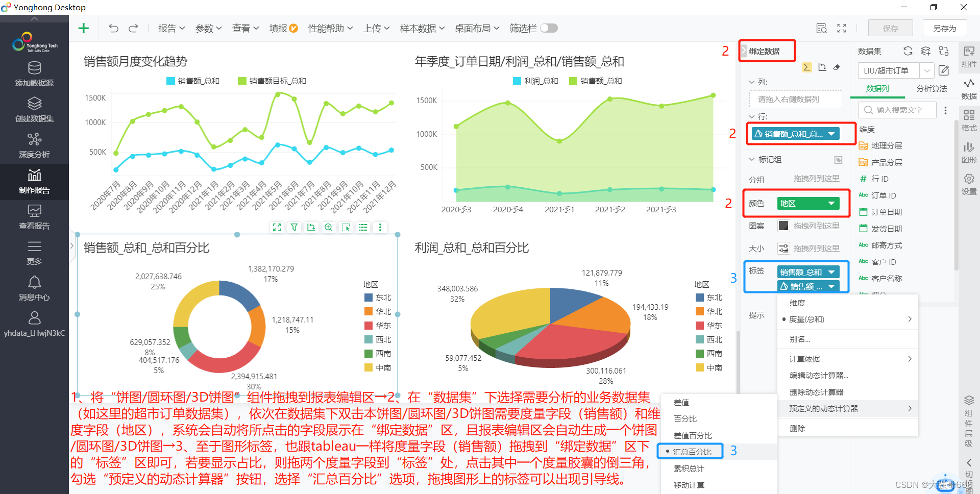Undo the last action
Viewport: 980px width, 494px height.
113,28
